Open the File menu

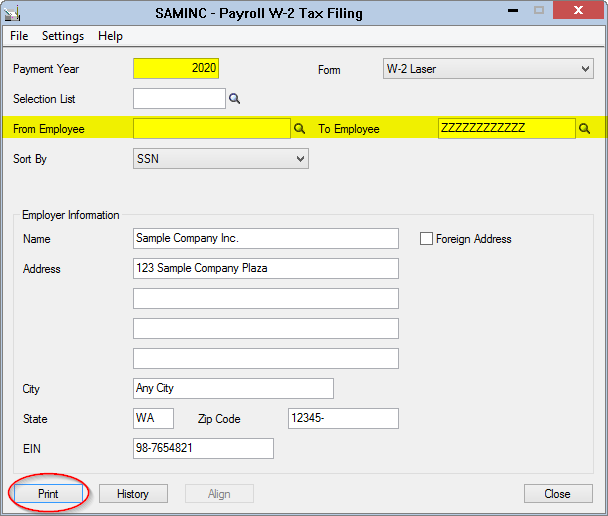(x=19, y=36)
